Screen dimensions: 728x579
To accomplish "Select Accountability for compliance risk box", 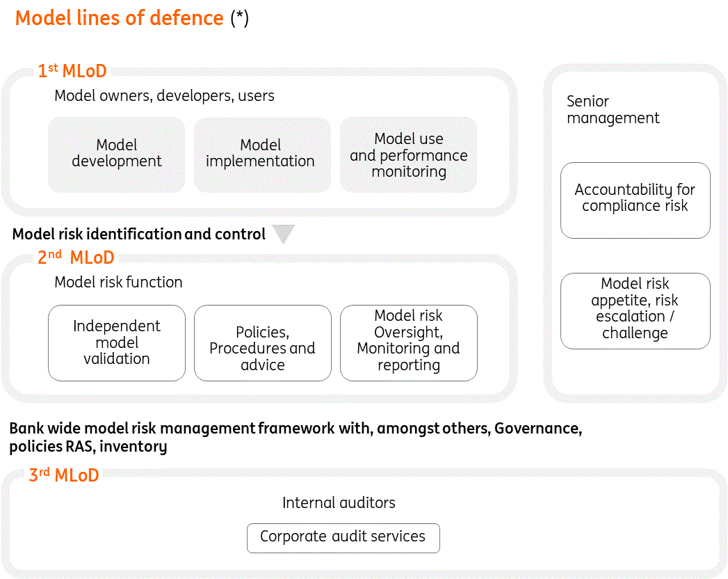I will [x=635, y=198].
